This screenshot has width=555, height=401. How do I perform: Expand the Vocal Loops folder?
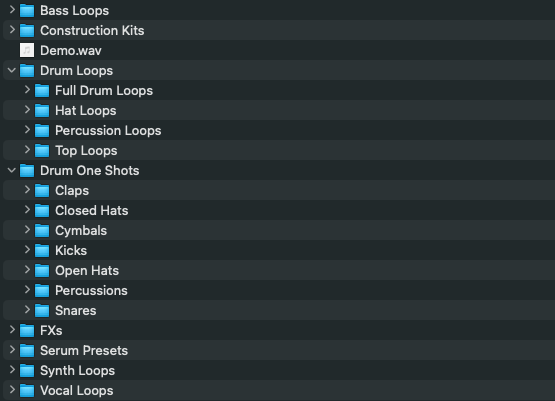(x=12, y=390)
